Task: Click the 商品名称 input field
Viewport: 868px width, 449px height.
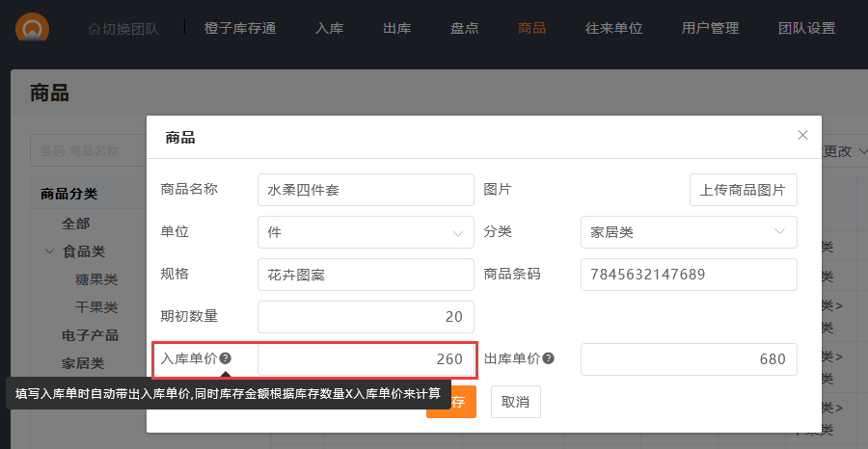Action: tap(366, 190)
